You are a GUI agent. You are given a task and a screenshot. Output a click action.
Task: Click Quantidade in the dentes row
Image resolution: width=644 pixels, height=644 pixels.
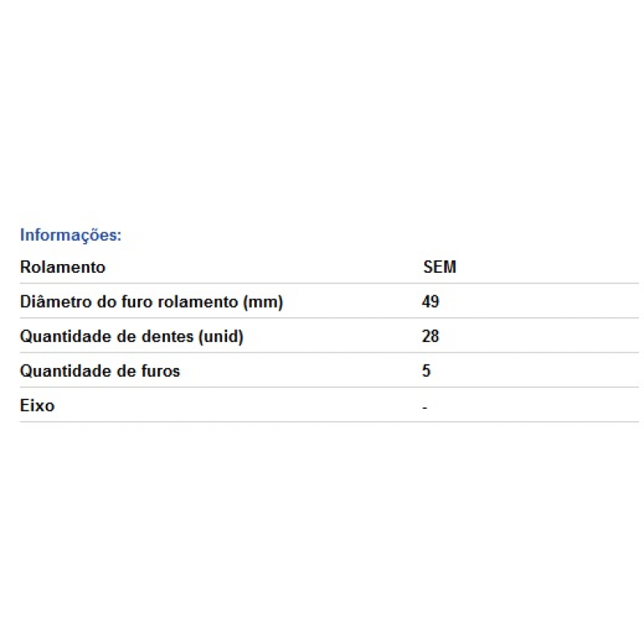pyautogui.click(x=66, y=336)
